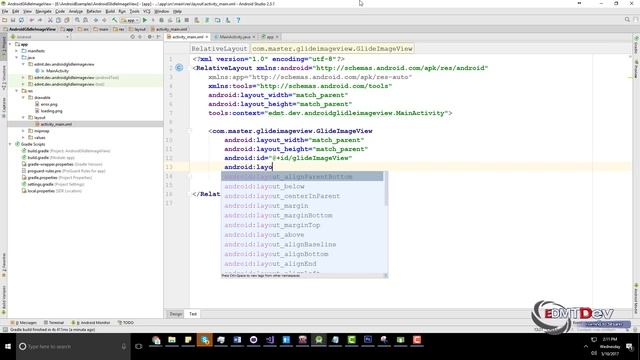Open local.properties in Gradle Scripts

40,191
